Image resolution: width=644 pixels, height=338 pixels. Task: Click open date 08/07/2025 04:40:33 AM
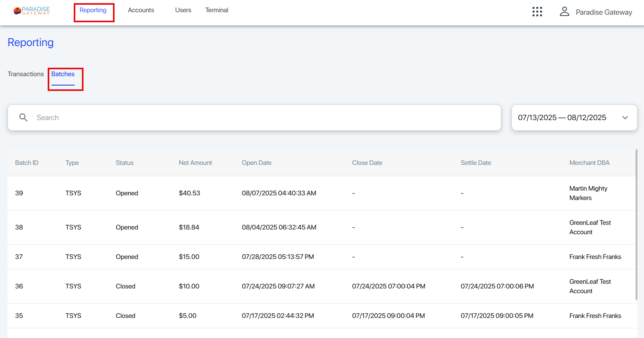[279, 193]
